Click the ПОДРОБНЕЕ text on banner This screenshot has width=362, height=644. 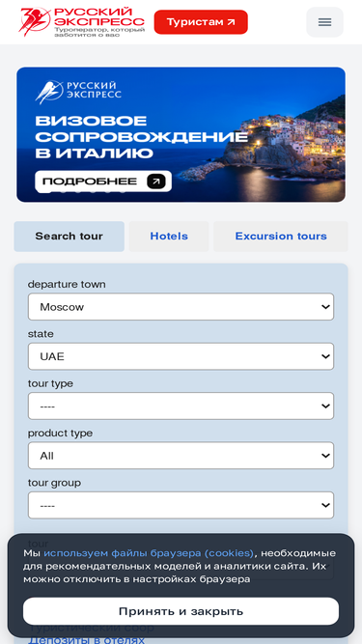90,182
